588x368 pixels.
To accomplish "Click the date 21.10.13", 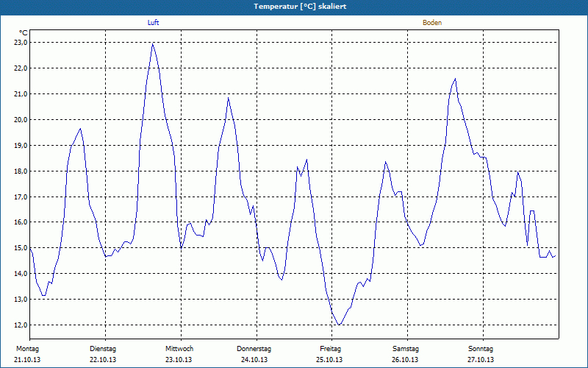I will (27, 360).
